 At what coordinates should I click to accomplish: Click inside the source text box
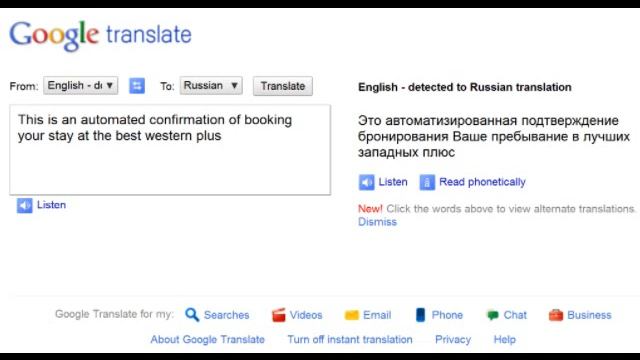170,150
